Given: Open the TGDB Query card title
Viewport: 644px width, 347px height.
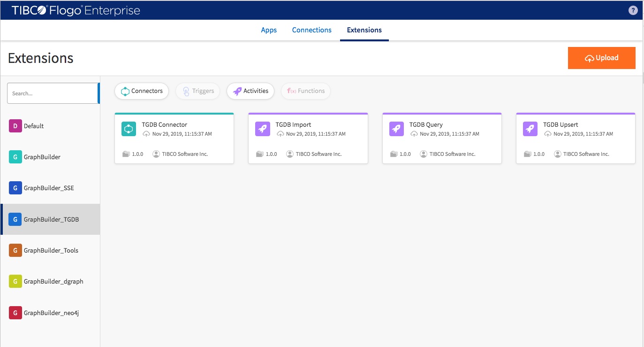Looking at the screenshot, I should [x=426, y=125].
